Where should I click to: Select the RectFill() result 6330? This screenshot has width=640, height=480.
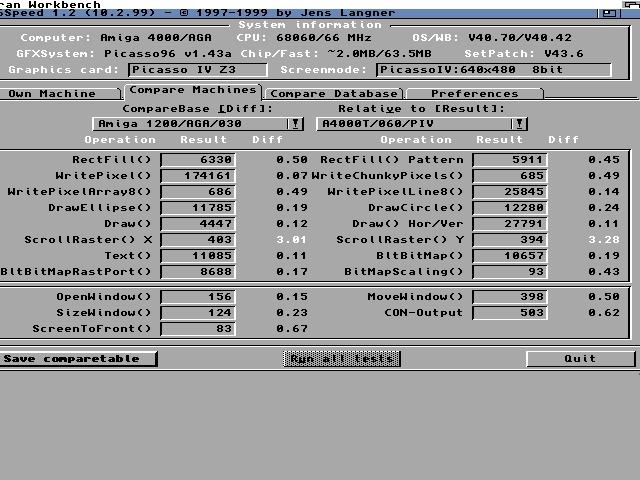pyautogui.click(x=198, y=160)
